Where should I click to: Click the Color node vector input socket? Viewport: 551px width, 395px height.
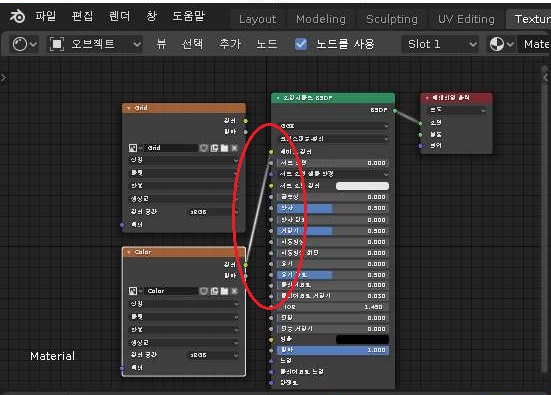point(122,368)
